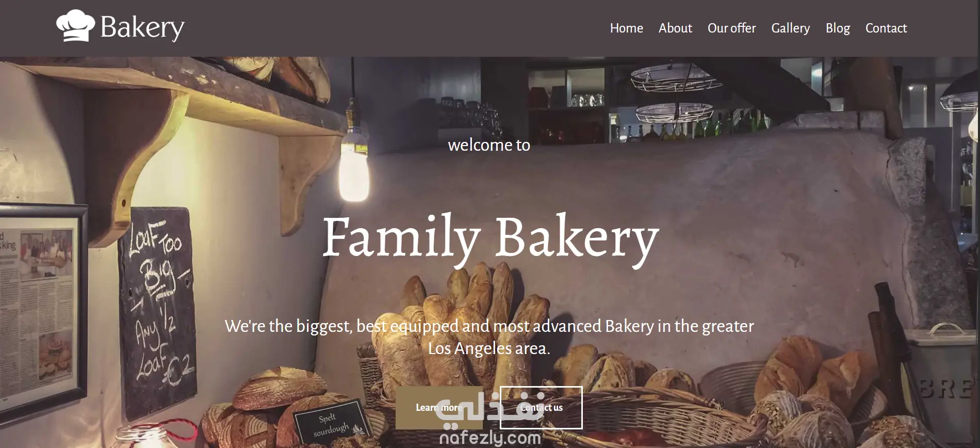Click the Bakery brand name text

[142, 28]
